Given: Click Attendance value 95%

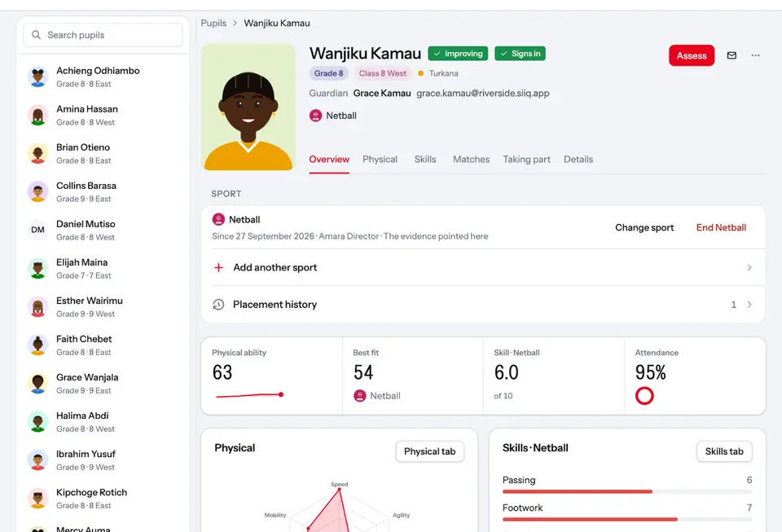Looking at the screenshot, I should coord(650,372).
